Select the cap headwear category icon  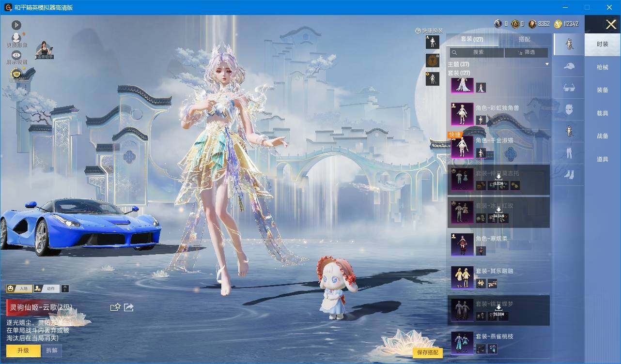[569, 66]
